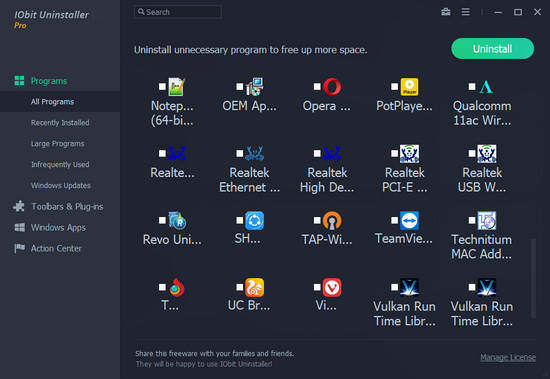Image resolution: width=550 pixels, height=379 pixels.
Task: Open the Toolbars & Plug-ins section
Action: coord(67,207)
